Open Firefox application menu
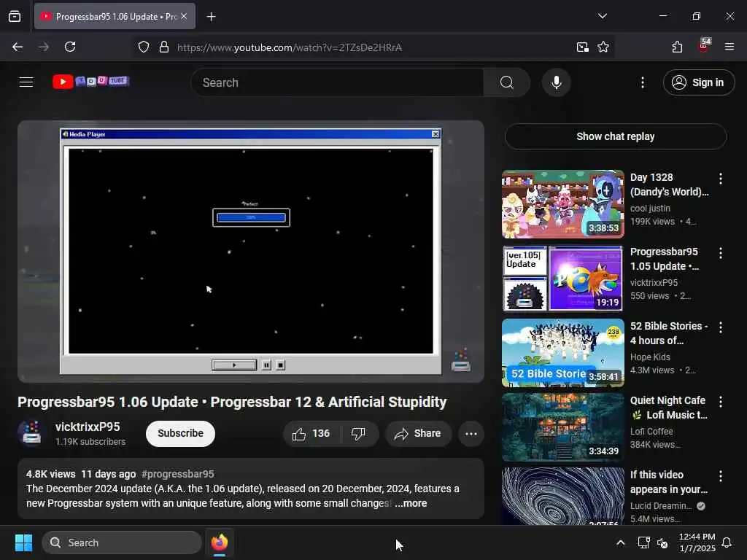Image resolution: width=747 pixels, height=560 pixels. pyautogui.click(x=729, y=47)
